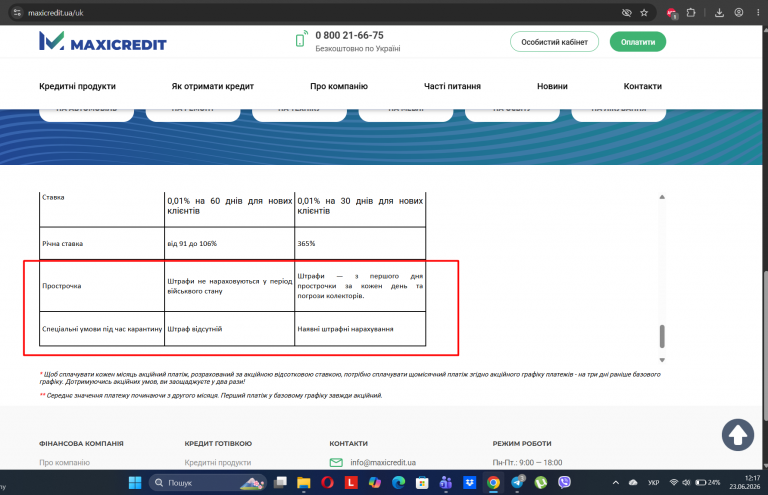The image size is (768, 495).
Task: Click the green email envelope icon
Action: tap(336, 462)
